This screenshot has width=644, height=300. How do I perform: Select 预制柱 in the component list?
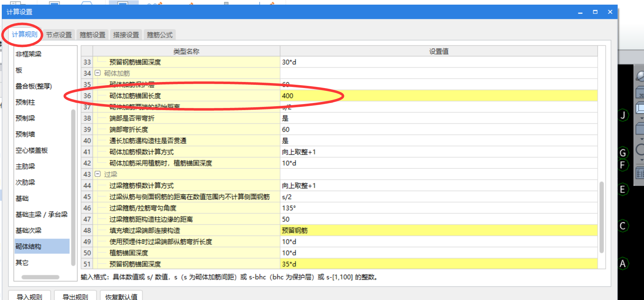point(25,102)
